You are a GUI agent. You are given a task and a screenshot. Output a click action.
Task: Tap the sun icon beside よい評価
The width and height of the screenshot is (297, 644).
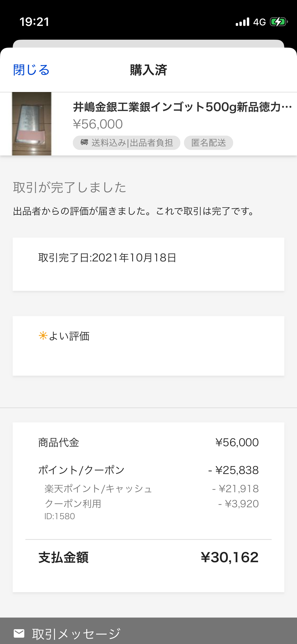click(x=43, y=336)
